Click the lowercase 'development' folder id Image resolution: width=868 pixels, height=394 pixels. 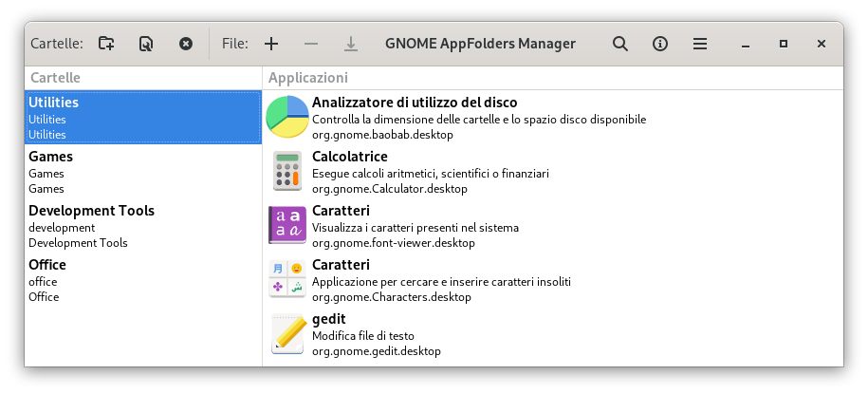click(x=62, y=228)
